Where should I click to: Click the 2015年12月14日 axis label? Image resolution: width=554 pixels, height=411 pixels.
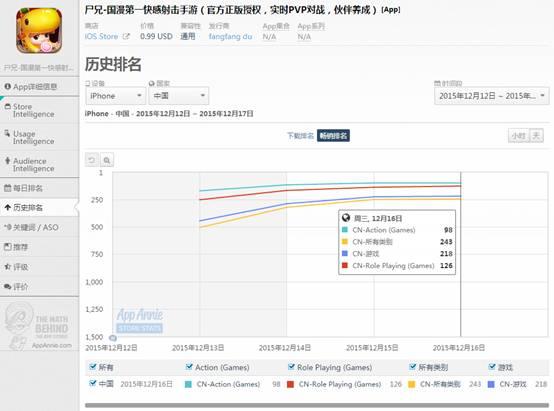(285, 348)
